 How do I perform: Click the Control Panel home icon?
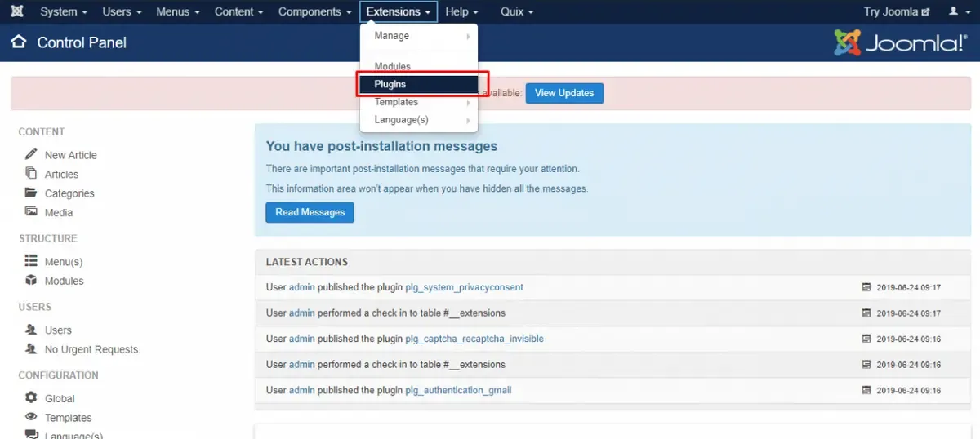click(19, 42)
